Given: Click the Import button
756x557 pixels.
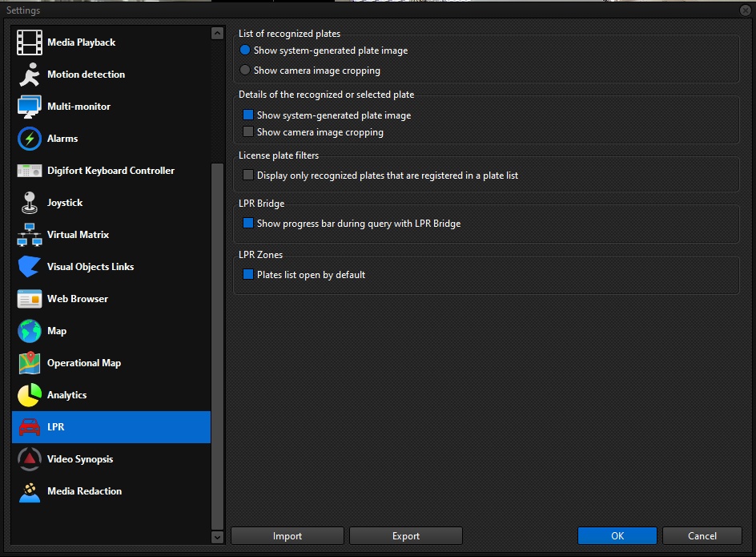Looking at the screenshot, I should click(x=288, y=536).
